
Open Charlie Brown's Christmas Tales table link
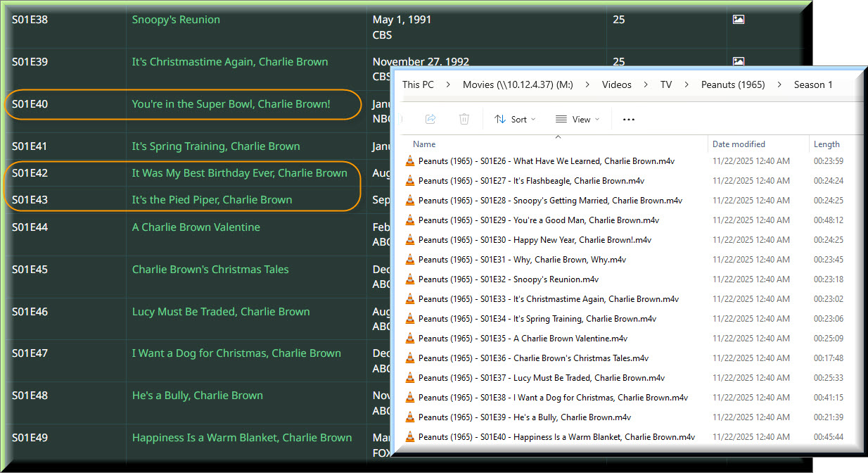(210, 270)
